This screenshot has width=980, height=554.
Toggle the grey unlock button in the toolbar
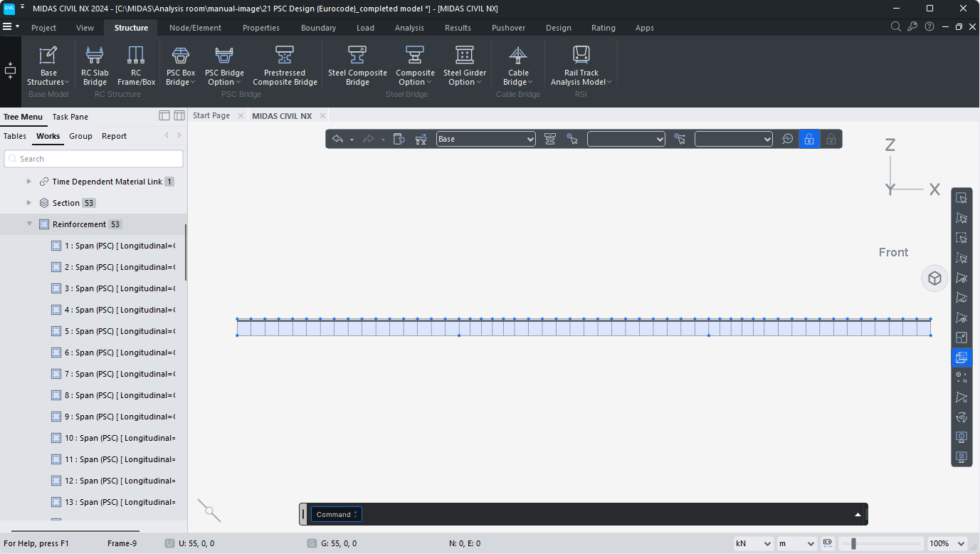831,140
